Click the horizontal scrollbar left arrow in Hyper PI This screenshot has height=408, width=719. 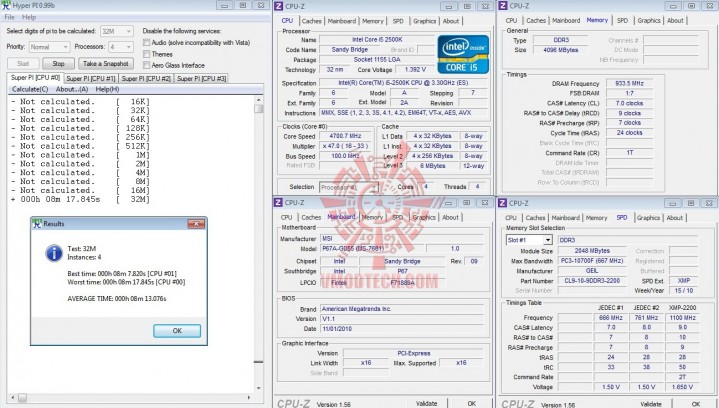[x=13, y=397]
